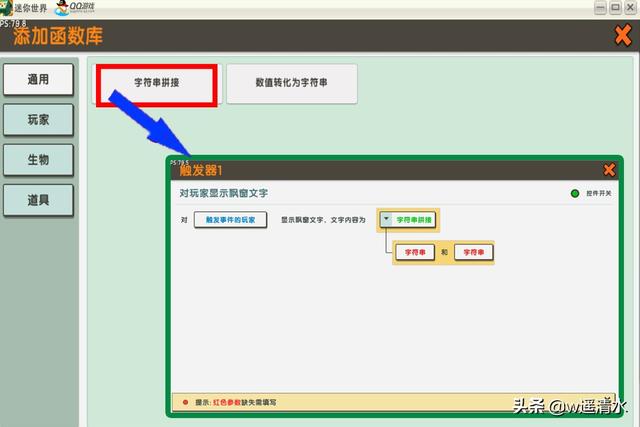This screenshot has height=427, width=640.
Task: Click the green 字符串拼接 function label
Action: tap(414, 220)
